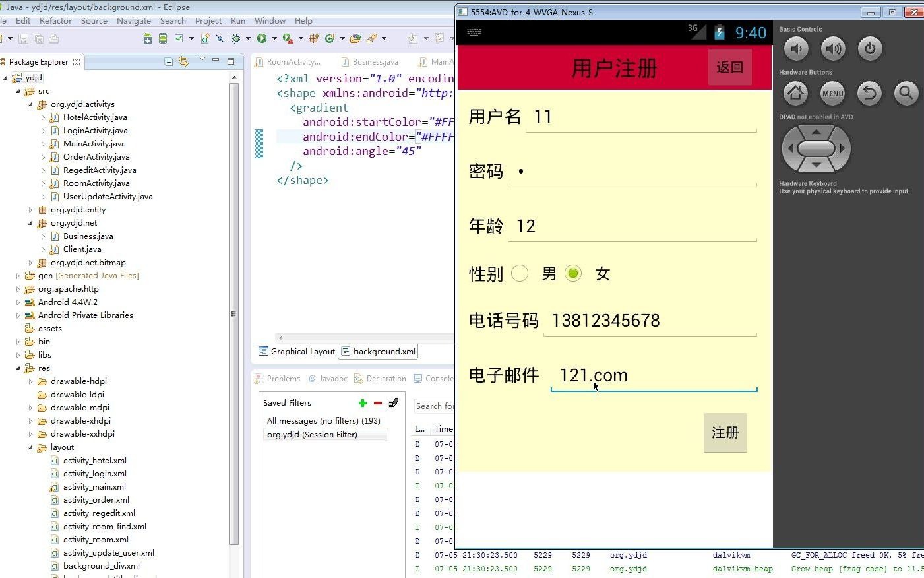The width and height of the screenshot is (924, 578).
Task: Add a new LogCat saved filter
Action: click(361, 402)
